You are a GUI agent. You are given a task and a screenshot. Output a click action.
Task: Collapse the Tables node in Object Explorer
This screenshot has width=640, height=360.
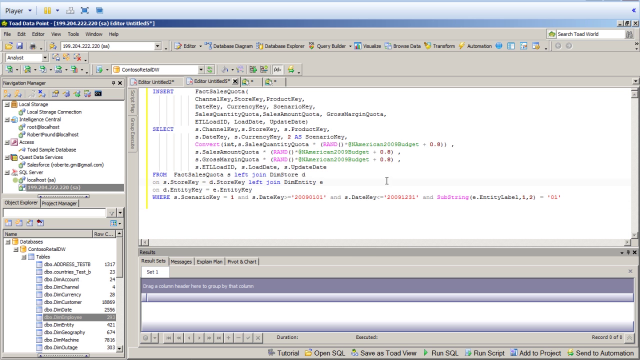click(24, 257)
